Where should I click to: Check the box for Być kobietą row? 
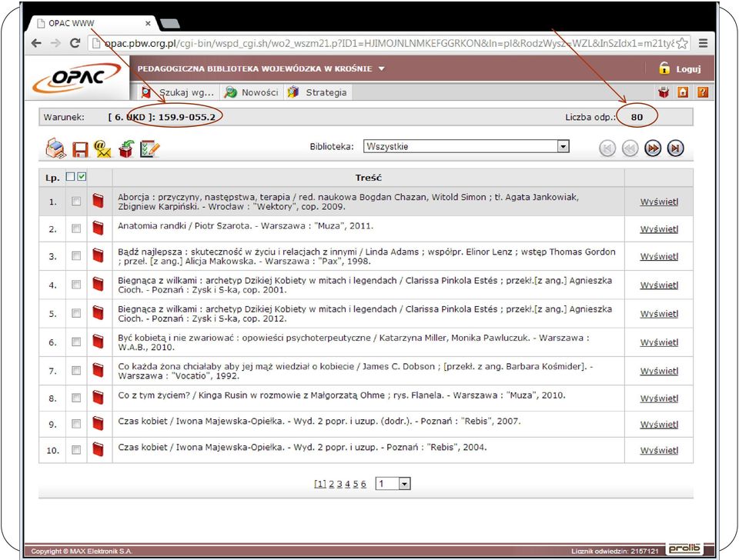click(76, 342)
